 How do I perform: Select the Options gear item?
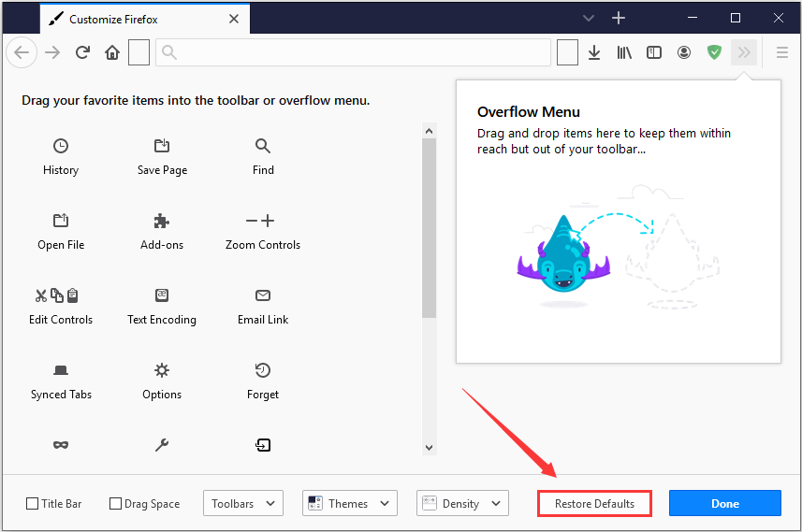[x=162, y=381]
